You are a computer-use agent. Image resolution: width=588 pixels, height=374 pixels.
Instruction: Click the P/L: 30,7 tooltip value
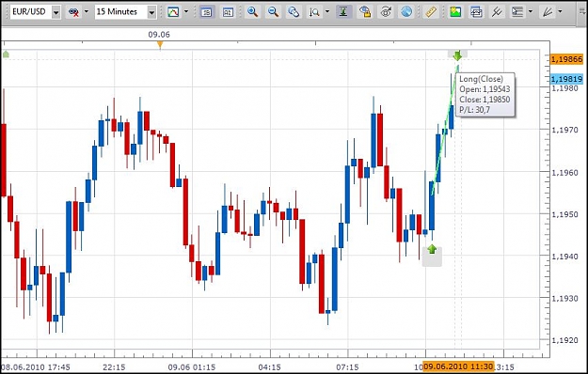[x=474, y=110]
